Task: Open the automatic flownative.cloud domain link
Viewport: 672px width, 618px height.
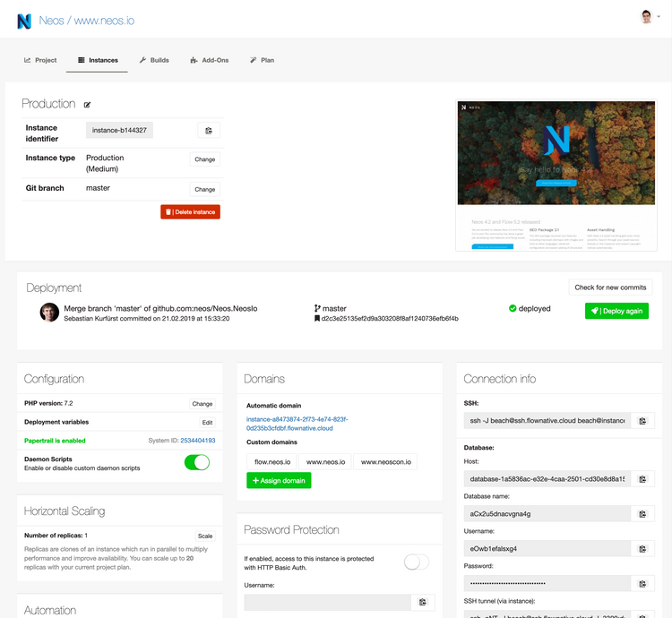Action: point(297,424)
